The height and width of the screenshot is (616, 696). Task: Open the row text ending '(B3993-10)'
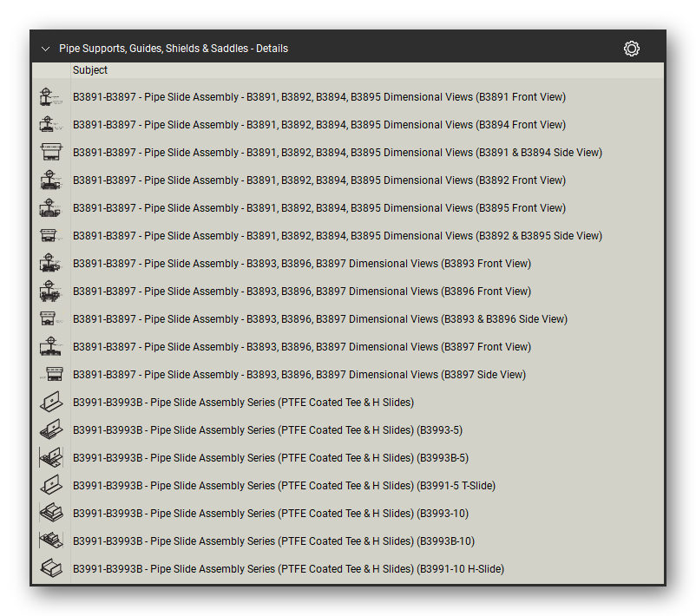click(271, 513)
